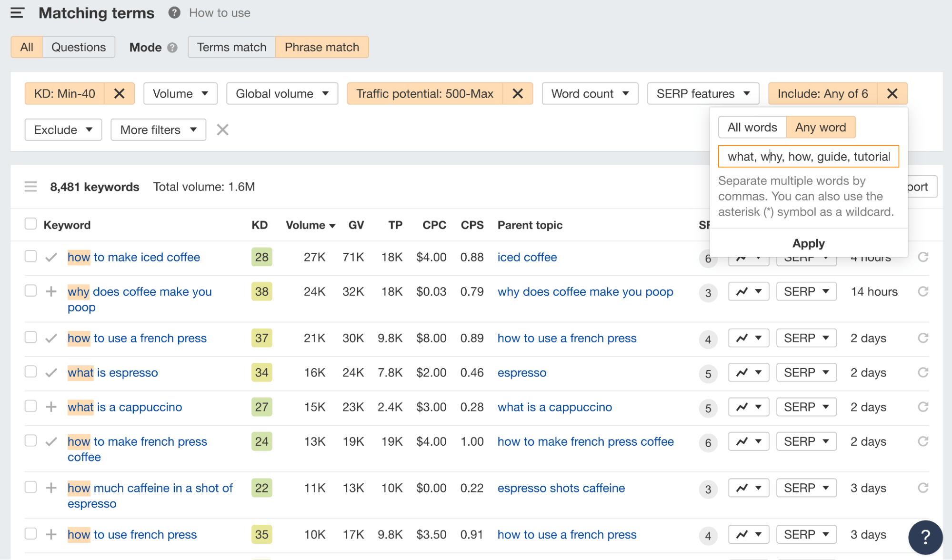Click 'iced coffee' parent topic link

(x=527, y=257)
